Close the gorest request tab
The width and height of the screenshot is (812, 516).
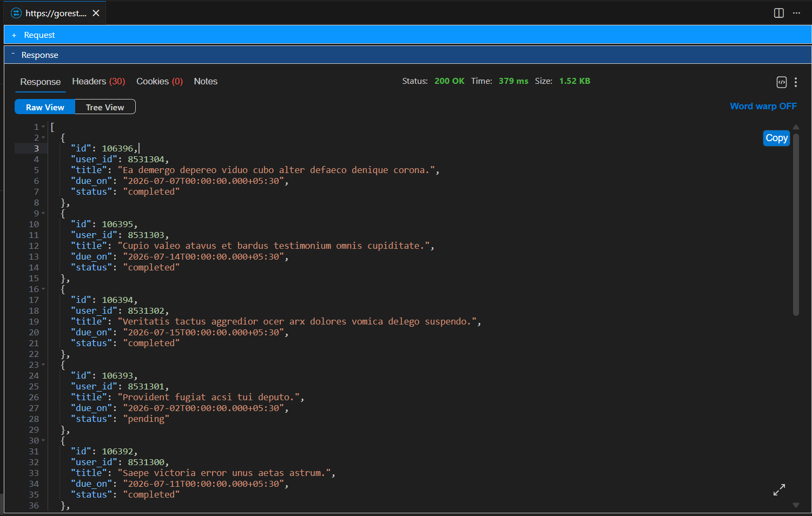(x=96, y=13)
